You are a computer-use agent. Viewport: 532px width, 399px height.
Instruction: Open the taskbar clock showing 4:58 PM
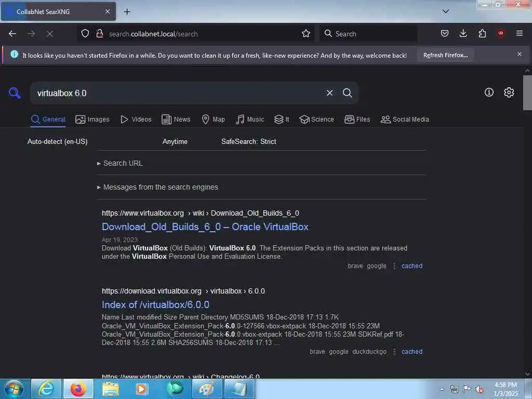506,389
